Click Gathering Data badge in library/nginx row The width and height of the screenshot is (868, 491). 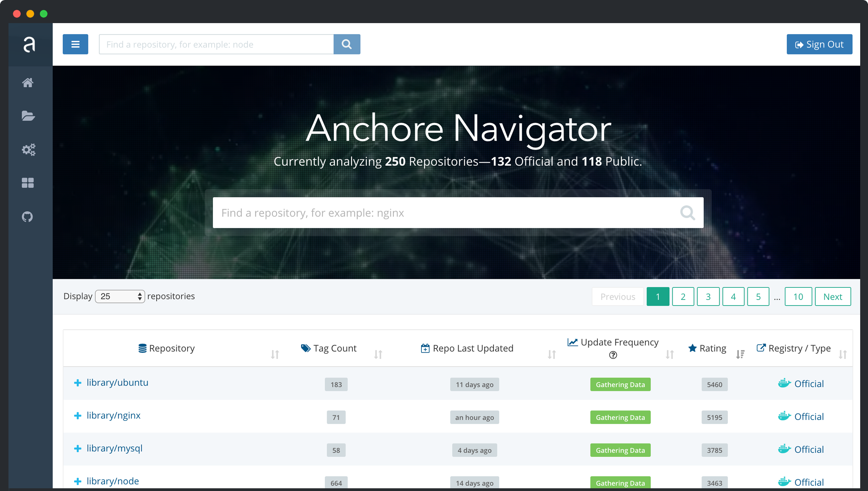pos(620,418)
